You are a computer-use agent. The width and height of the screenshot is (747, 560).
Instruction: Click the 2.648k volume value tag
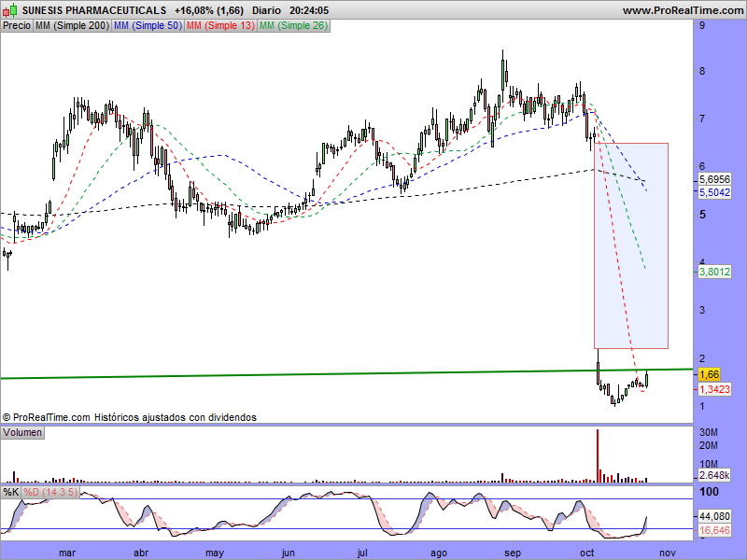click(714, 475)
